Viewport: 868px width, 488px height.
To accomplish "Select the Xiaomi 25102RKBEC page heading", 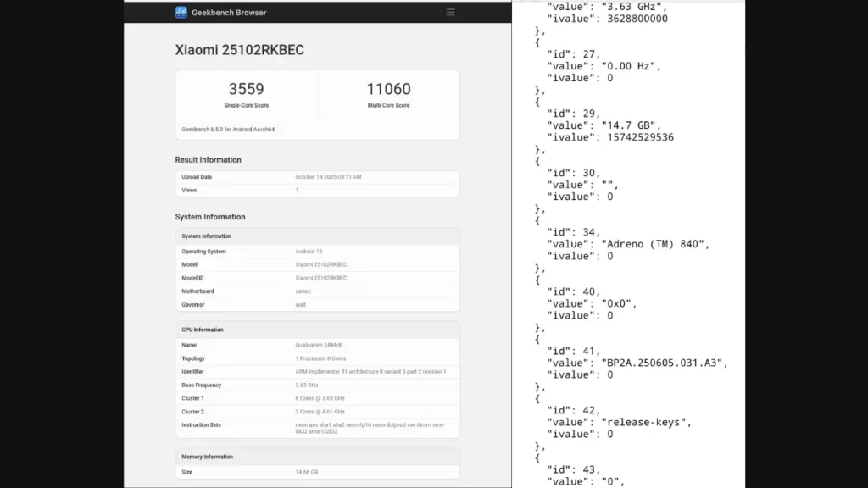I will coord(239,50).
